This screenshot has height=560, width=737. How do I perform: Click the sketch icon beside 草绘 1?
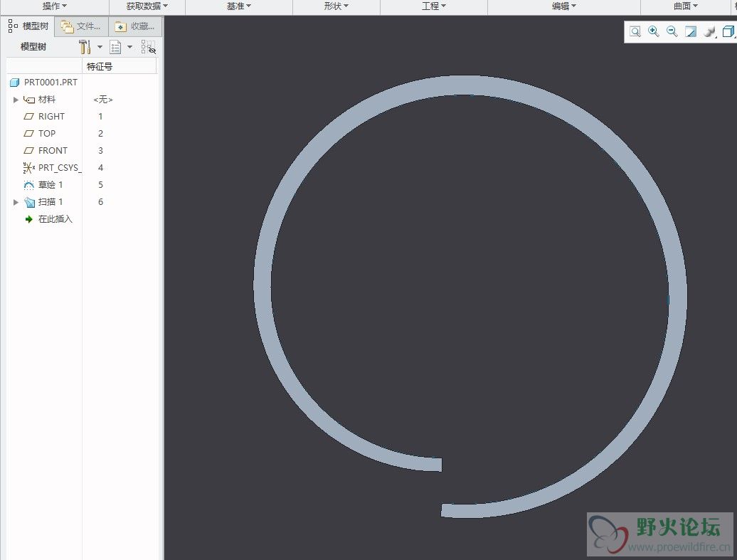29,185
